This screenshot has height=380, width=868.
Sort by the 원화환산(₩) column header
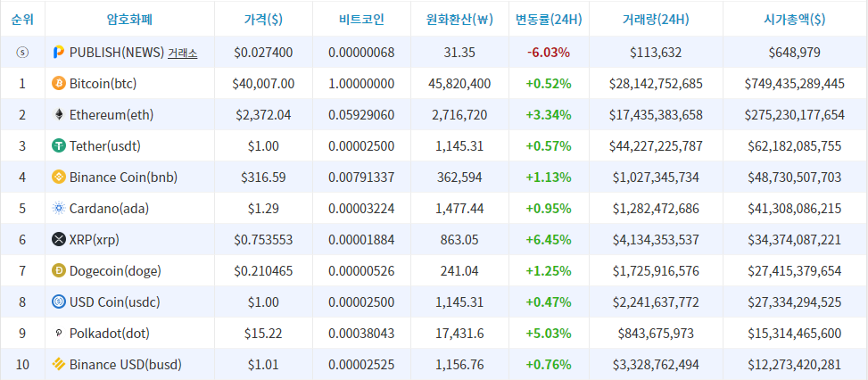(x=459, y=20)
